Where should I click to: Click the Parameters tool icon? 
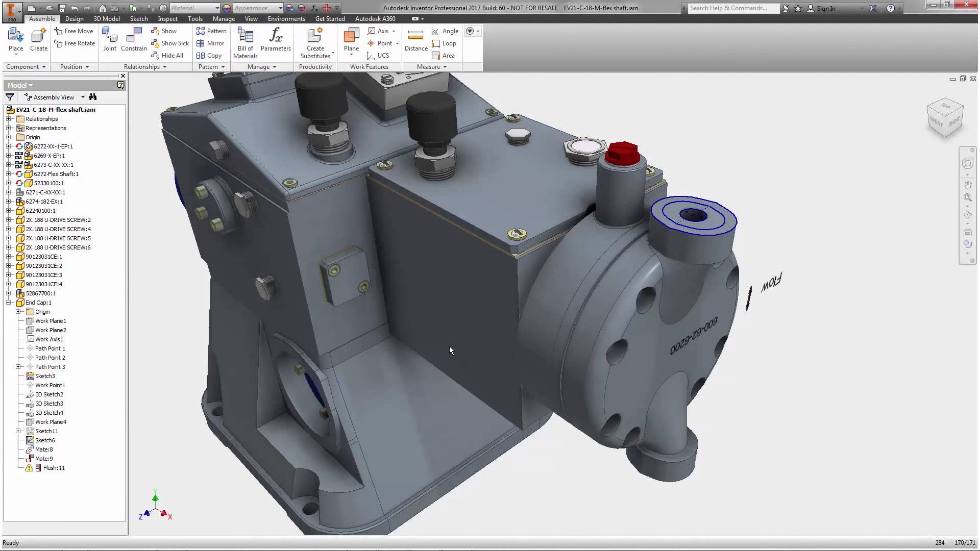point(275,37)
